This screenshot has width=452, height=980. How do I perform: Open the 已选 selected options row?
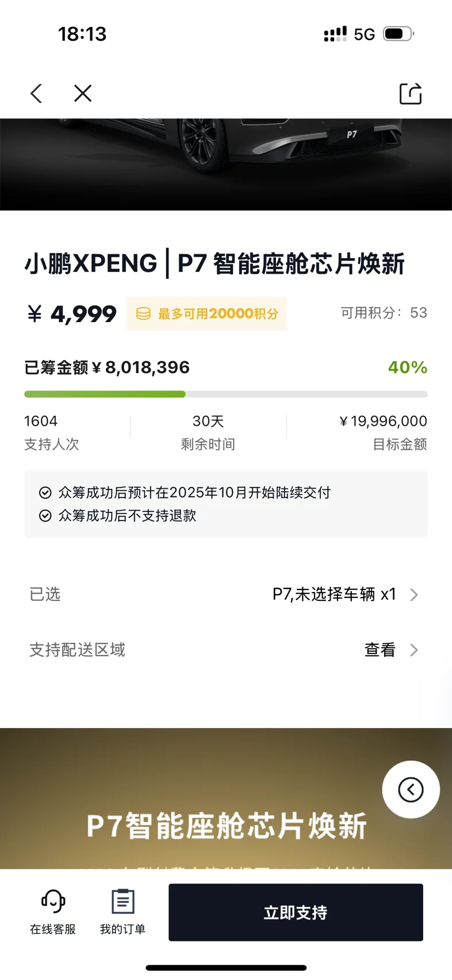226,594
